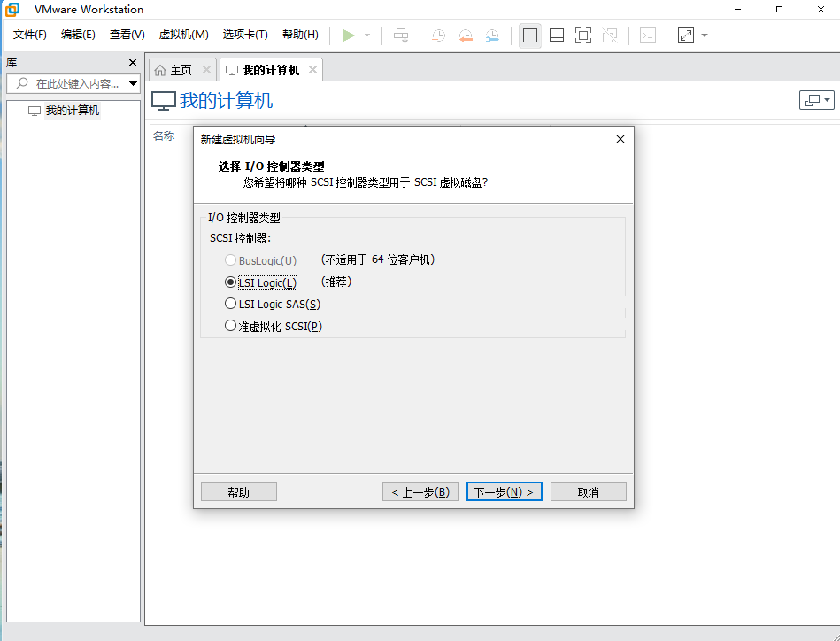Close the 我的计算机 tab
Image resolution: width=840 pixels, height=641 pixels.
[312, 70]
